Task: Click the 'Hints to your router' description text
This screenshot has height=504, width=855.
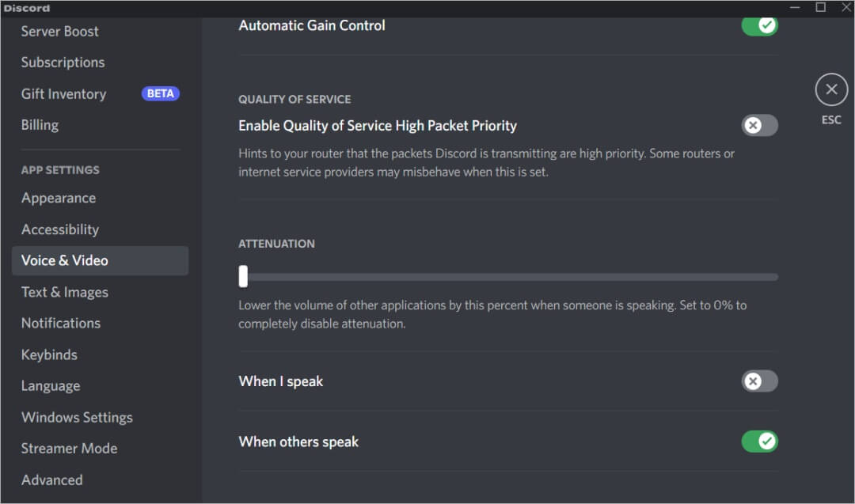Action: pos(486,162)
